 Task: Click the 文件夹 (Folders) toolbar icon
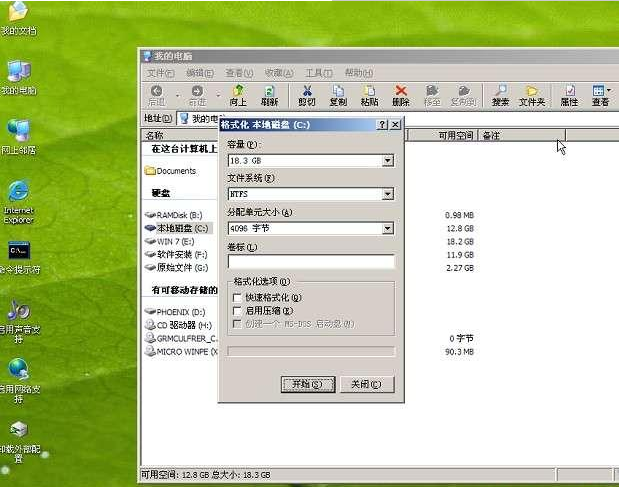533,94
